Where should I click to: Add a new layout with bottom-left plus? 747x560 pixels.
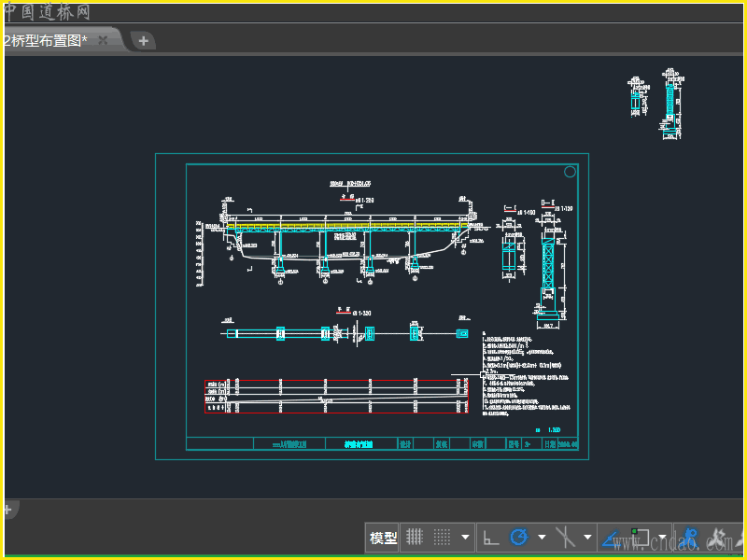[x=7, y=510]
